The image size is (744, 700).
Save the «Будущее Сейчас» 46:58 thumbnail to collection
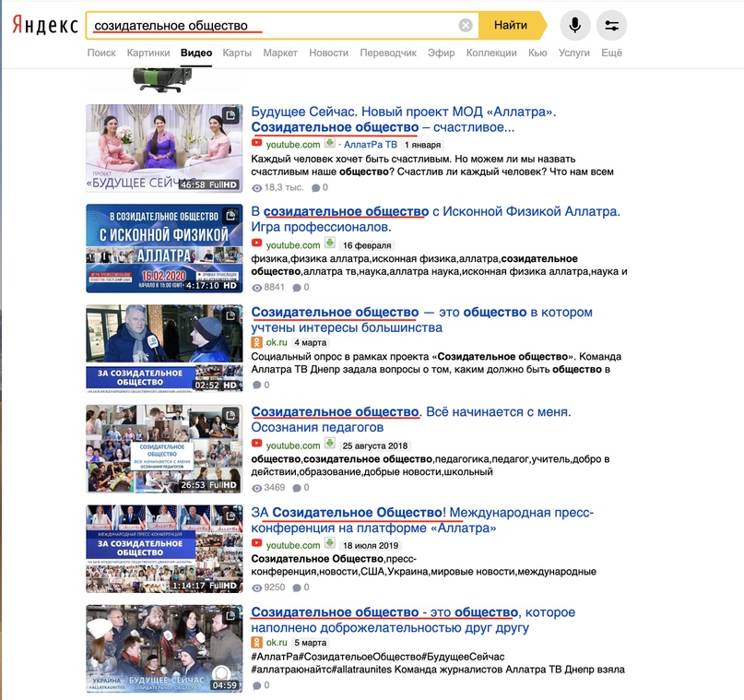[x=230, y=115]
